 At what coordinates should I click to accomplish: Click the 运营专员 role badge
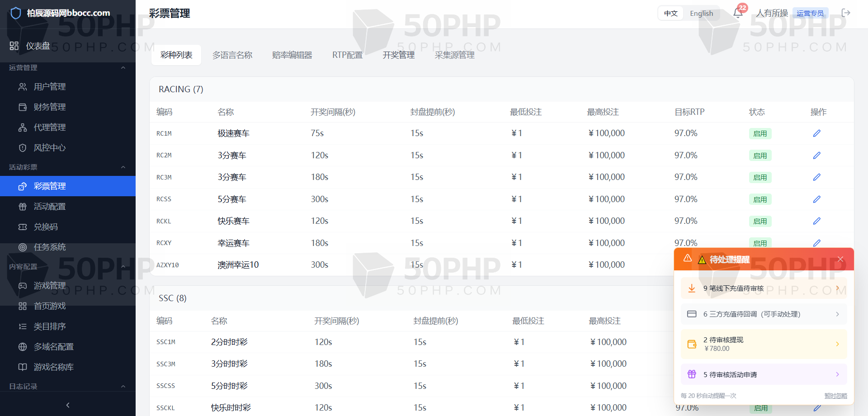tap(810, 13)
